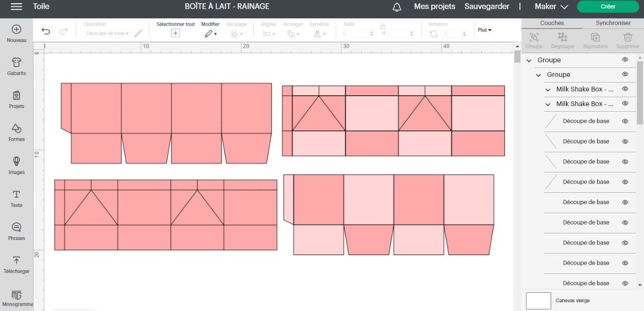
Task: Open the hamburger menu icon
Action: 16,6
